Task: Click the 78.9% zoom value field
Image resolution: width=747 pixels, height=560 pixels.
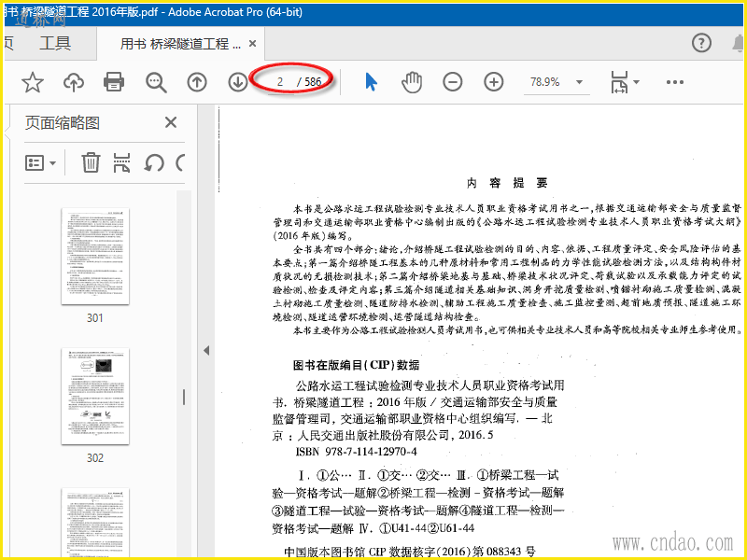Action: coord(545,82)
